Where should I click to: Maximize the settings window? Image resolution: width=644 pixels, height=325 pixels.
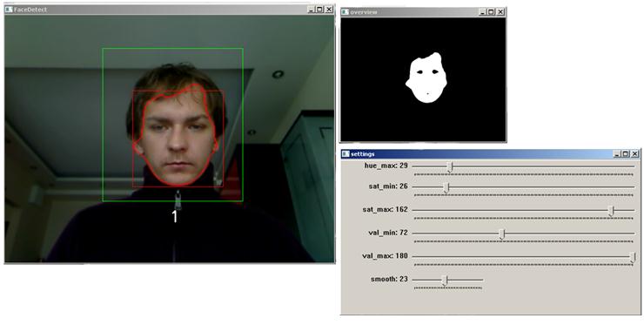(626, 154)
